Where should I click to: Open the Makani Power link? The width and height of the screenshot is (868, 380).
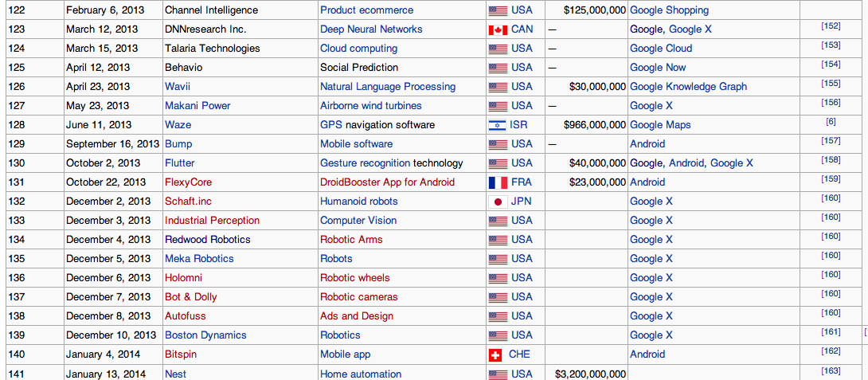click(x=197, y=106)
